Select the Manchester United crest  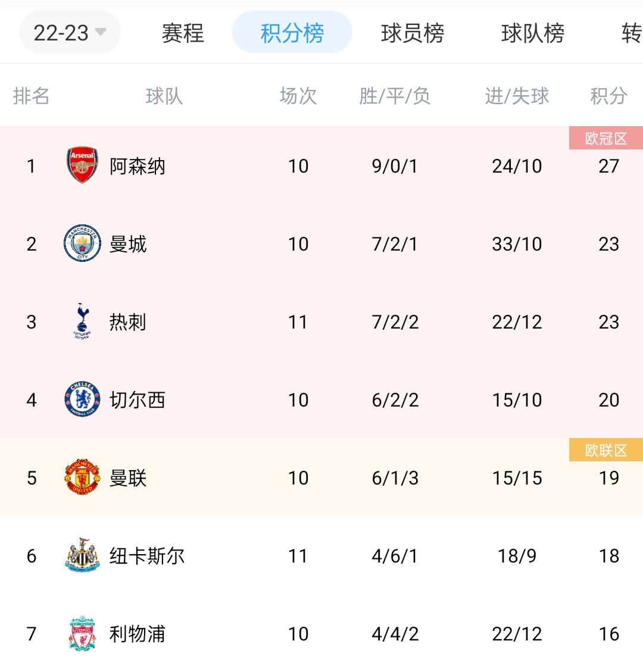[82, 477]
